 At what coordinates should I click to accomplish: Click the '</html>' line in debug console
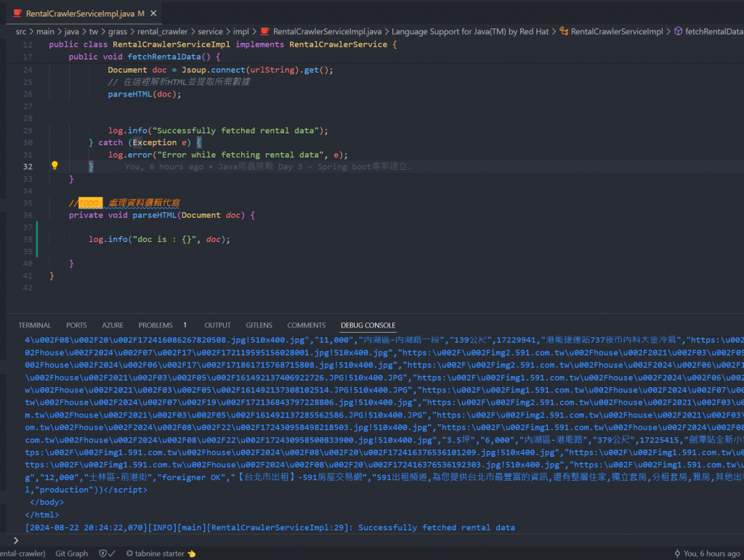coord(42,515)
